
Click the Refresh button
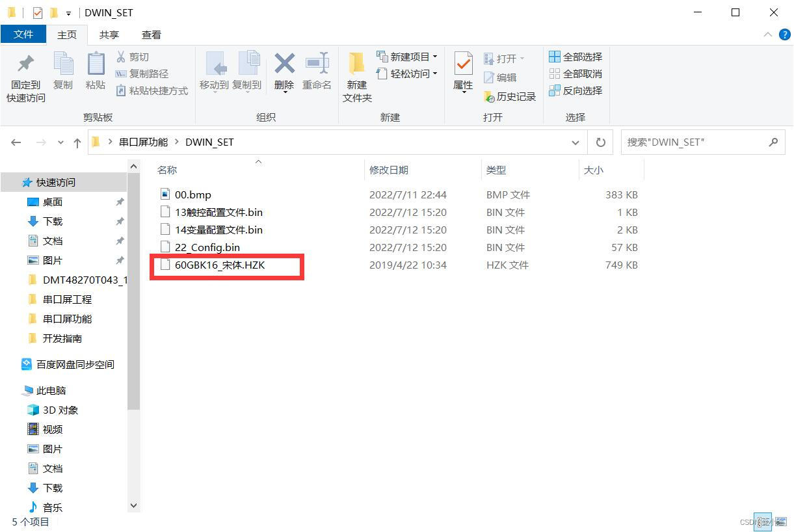(x=601, y=142)
